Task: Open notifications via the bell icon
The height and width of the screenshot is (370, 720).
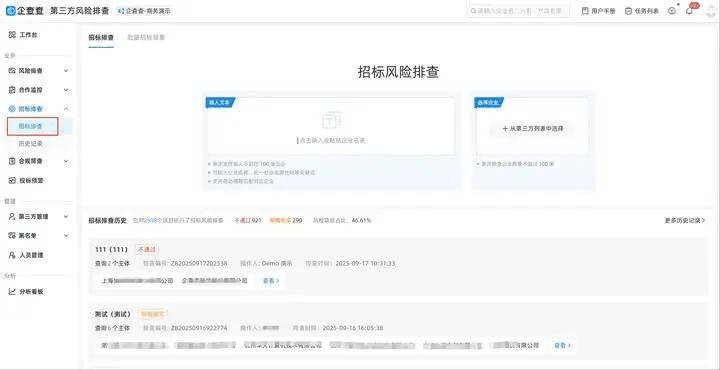Action: (x=689, y=11)
